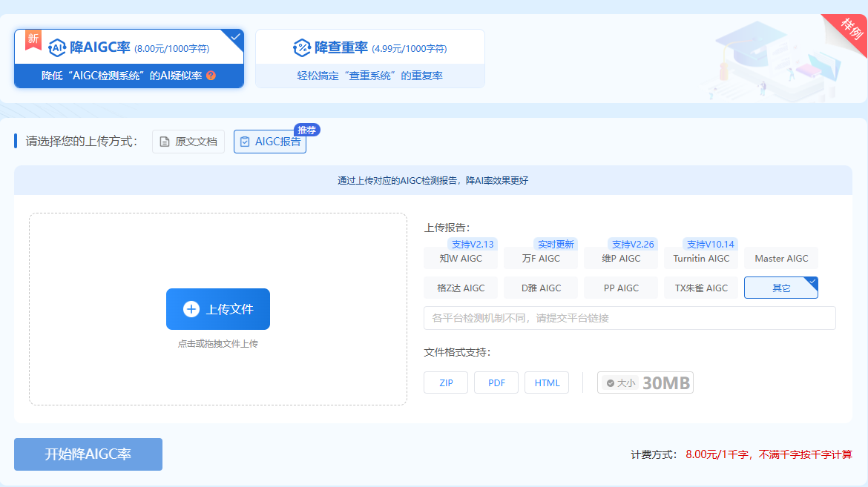Select the 知W AIGC report type

(461, 259)
